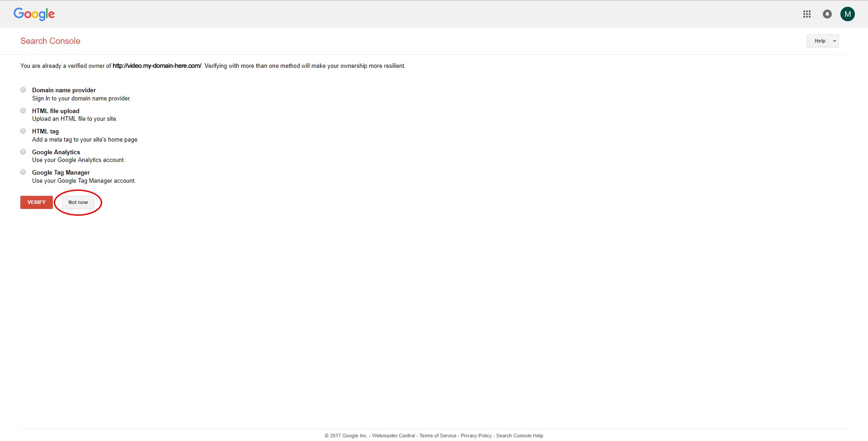Click the 'Use your Google Analytics account.' text
This screenshot has height=441, width=868.
click(79, 160)
